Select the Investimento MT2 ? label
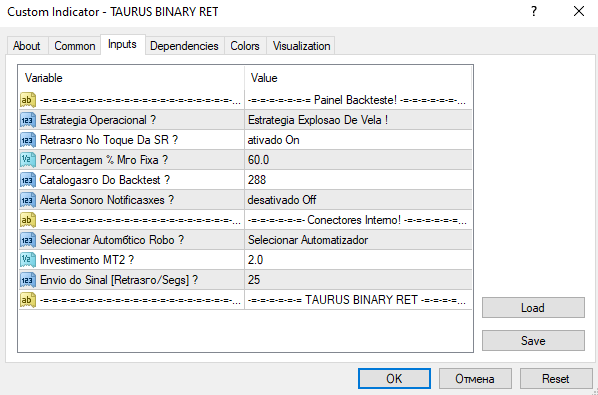This screenshot has height=395, width=598. point(87,260)
